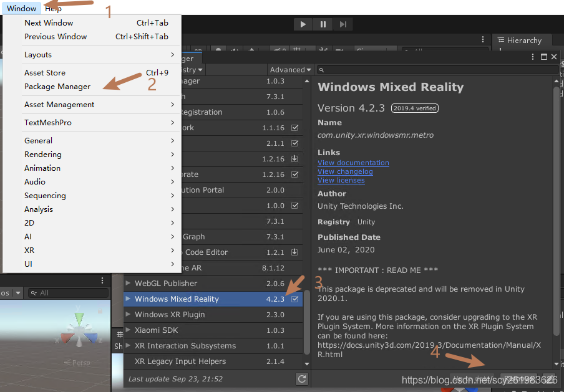This screenshot has width=564, height=392.
Task: Click the checkmark on the 2.1.1 package row
Action: point(294,143)
